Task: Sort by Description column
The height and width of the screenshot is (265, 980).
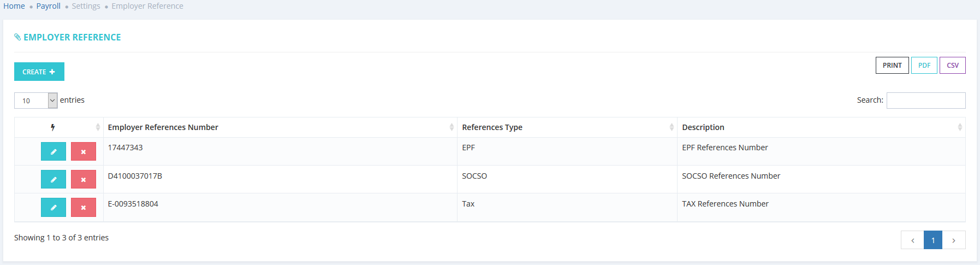Action: pos(821,127)
